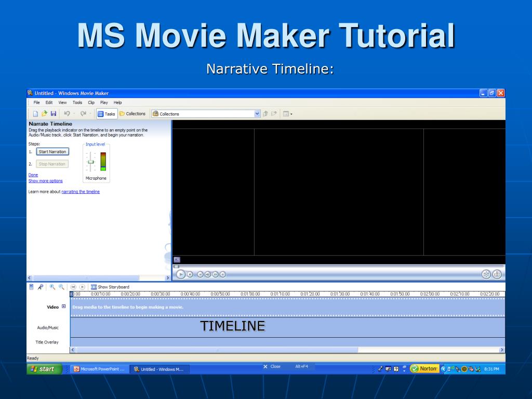Click the Show Storyboard button
The height and width of the screenshot is (399, 532).
[110, 287]
